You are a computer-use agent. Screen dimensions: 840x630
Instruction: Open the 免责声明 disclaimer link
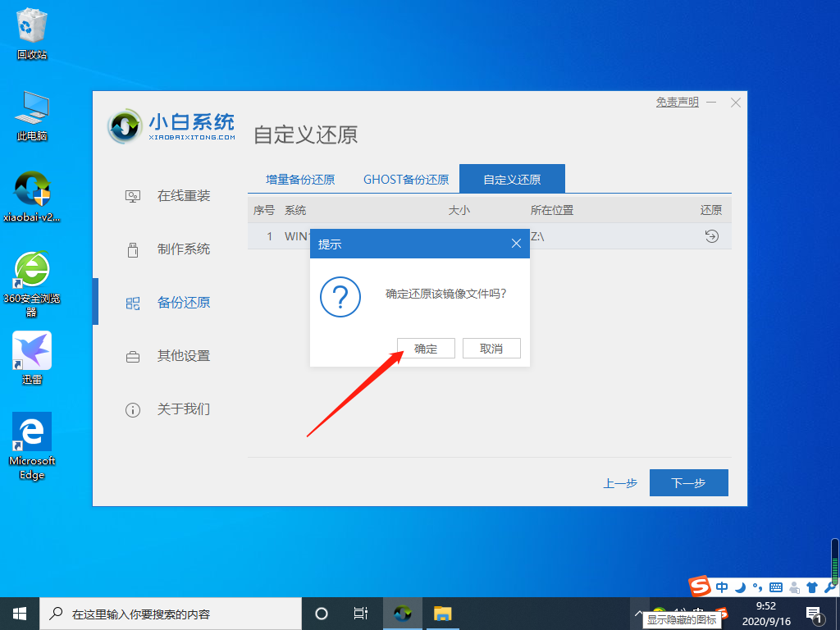pos(677,102)
